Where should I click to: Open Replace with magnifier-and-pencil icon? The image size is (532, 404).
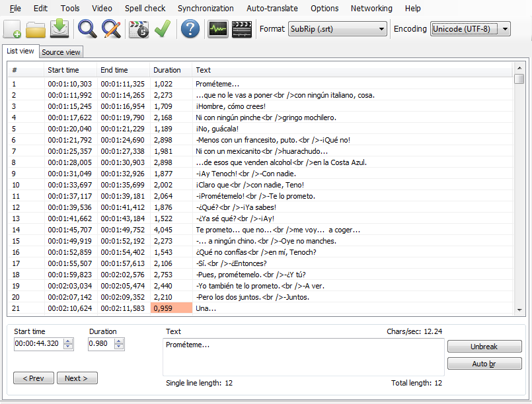click(111, 29)
